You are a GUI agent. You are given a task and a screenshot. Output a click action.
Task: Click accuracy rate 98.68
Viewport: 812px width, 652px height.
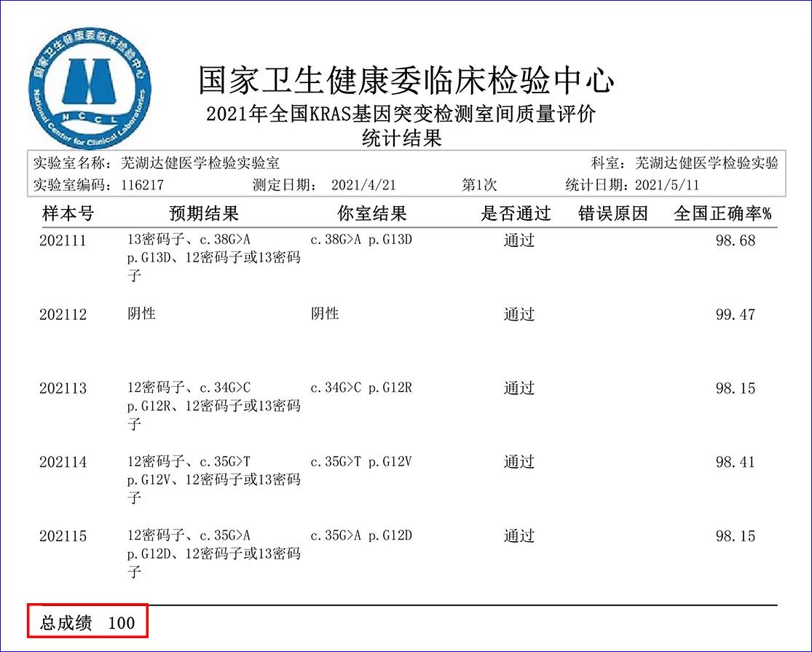coord(736,241)
